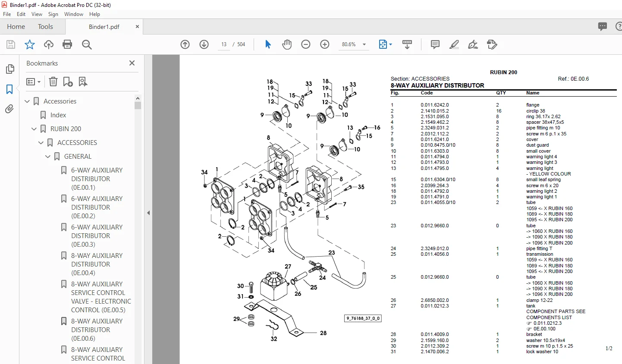Select the Binder1.pdf document tab
622x364 pixels.
(104, 27)
